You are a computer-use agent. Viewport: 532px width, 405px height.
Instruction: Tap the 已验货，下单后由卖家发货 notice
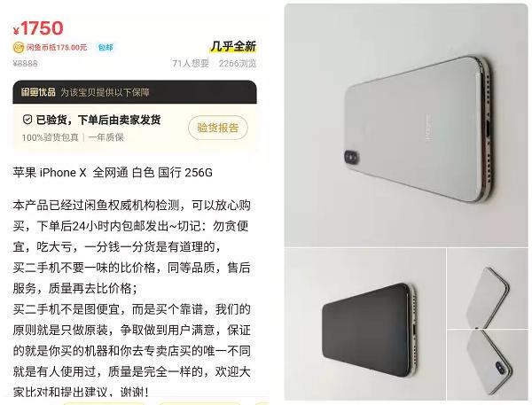tap(98, 120)
